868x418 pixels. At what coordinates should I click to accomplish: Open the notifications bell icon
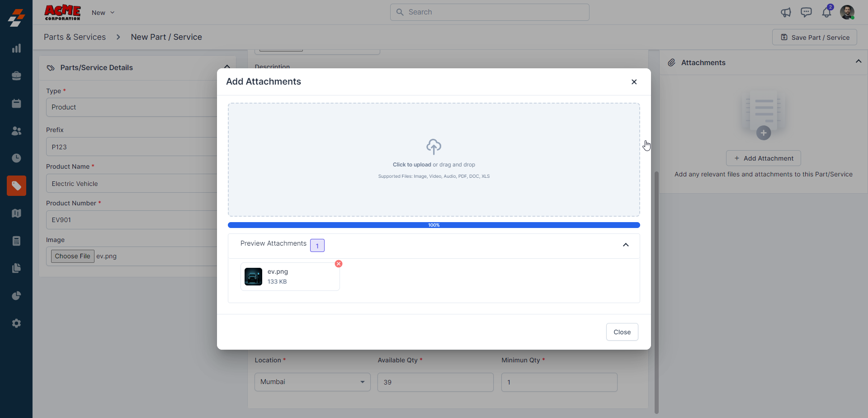click(826, 12)
